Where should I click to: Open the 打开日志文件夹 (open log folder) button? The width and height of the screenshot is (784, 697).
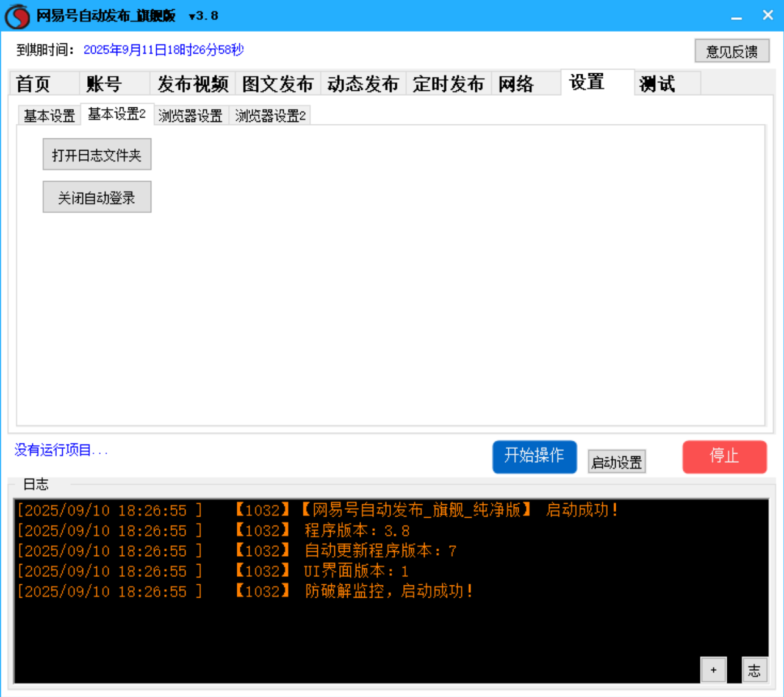click(96, 154)
